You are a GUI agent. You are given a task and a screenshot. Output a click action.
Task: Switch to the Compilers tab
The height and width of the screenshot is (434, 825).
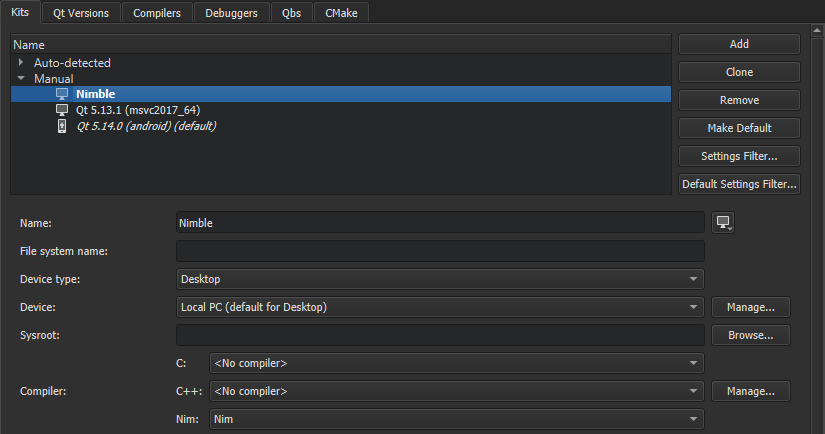[x=157, y=13]
